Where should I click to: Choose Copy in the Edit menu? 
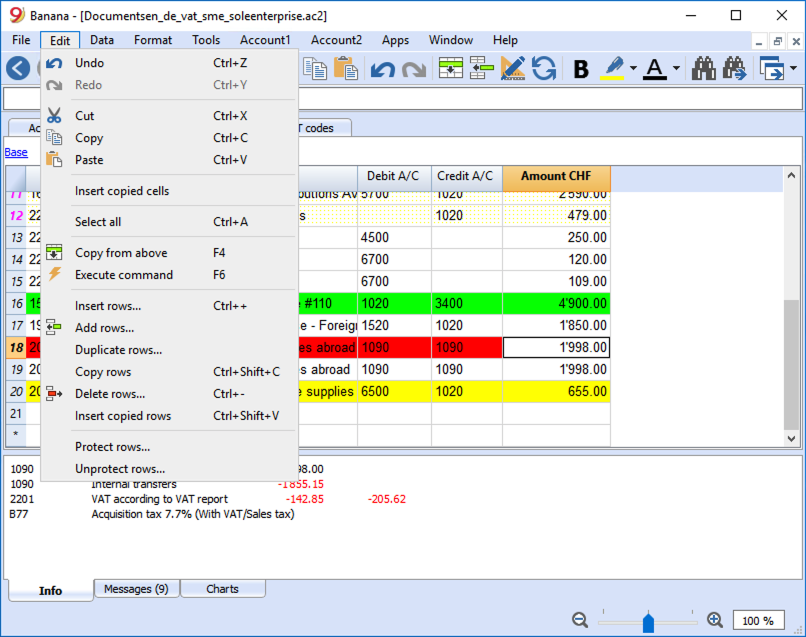pyautogui.click(x=169, y=138)
